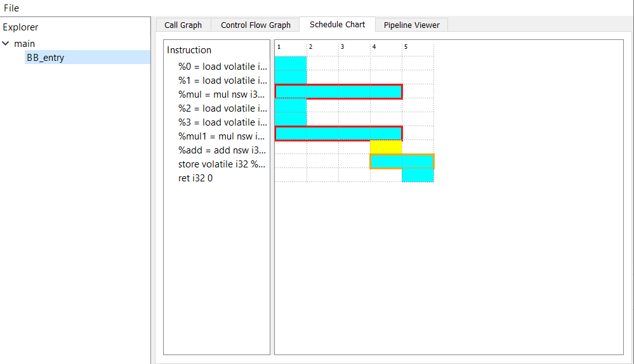Click the red-outlined %mul1 schedule bar

point(338,133)
